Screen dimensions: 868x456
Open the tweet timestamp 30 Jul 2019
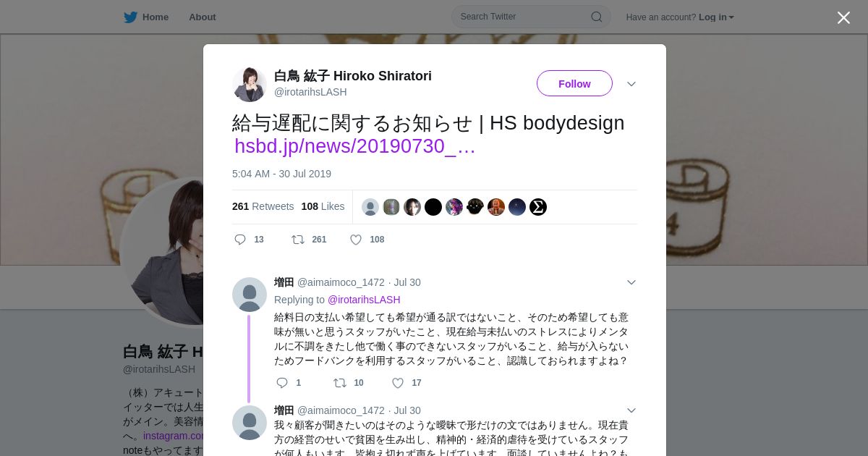281,174
